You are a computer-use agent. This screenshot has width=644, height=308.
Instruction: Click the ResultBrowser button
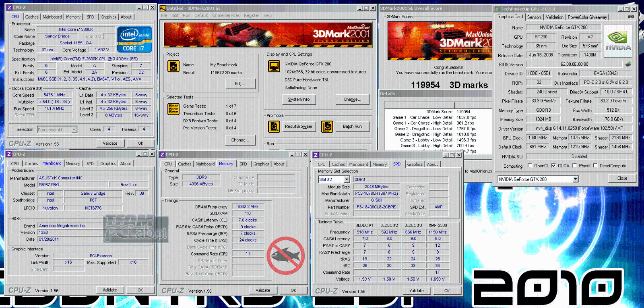pos(299,127)
